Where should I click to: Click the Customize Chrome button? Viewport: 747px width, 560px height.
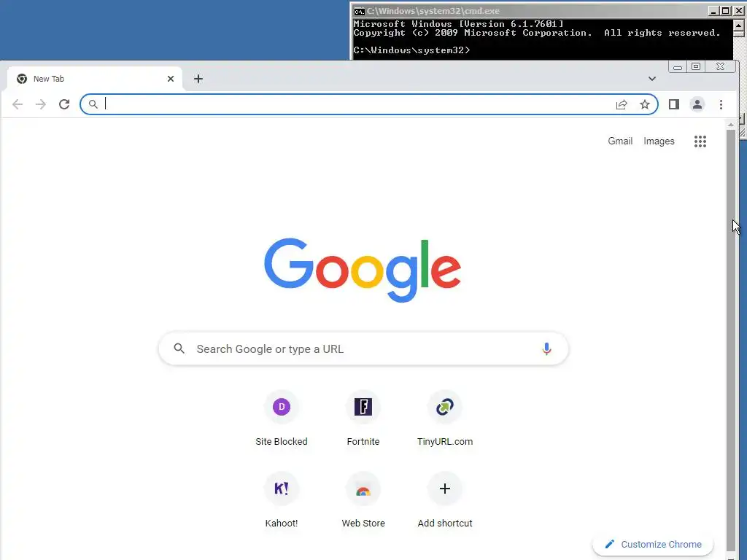click(x=653, y=544)
